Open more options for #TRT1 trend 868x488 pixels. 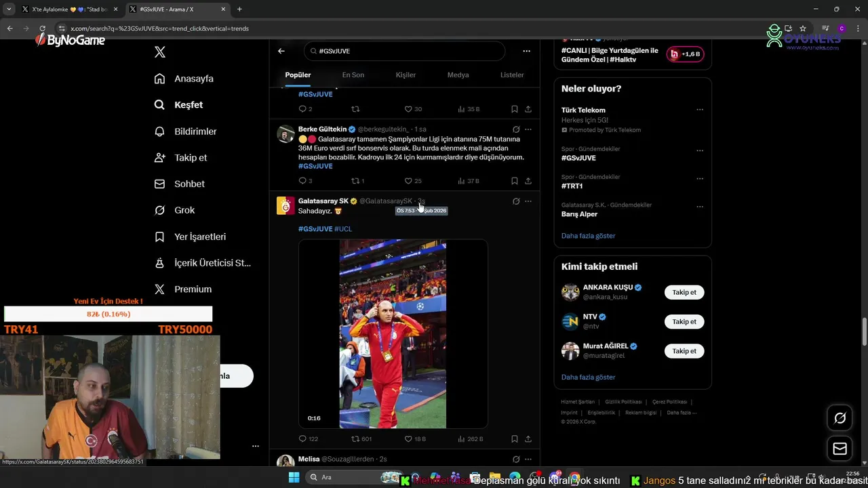coord(700,179)
